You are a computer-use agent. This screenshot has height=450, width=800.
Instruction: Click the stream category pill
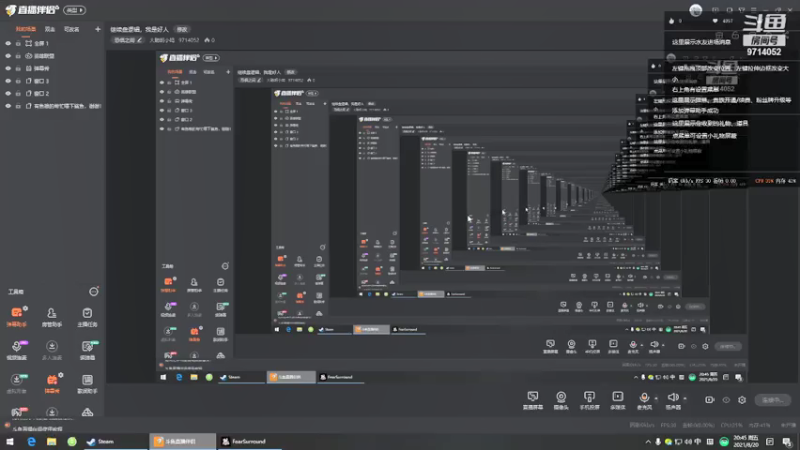tap(128, 40)
